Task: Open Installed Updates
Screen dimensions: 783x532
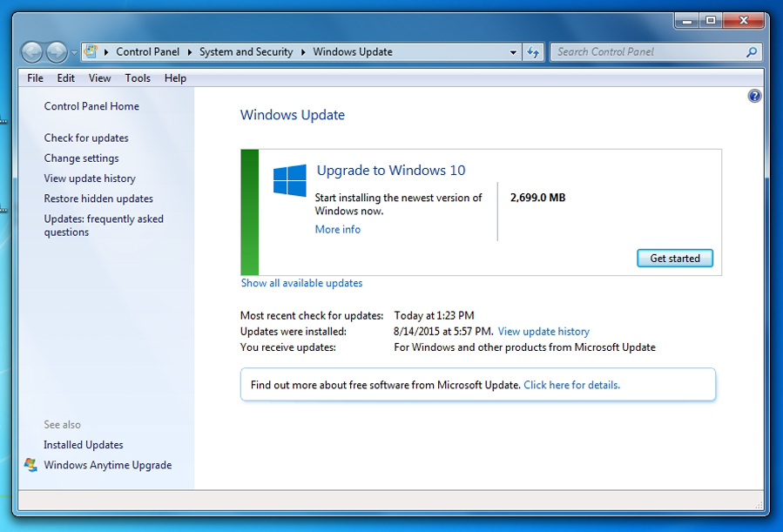Action: 83,445
